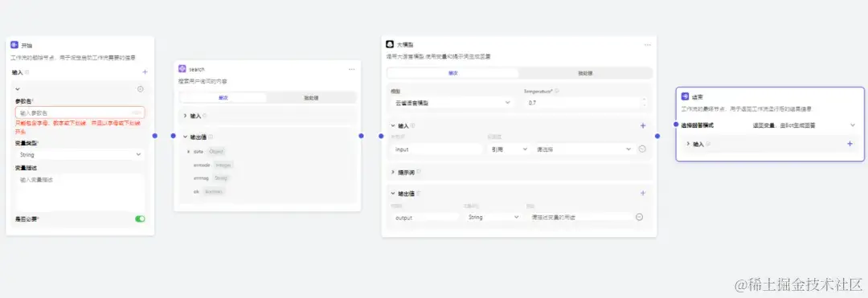Expand the data Object output item
The image size is (868, 298).
tap(189, 151)
